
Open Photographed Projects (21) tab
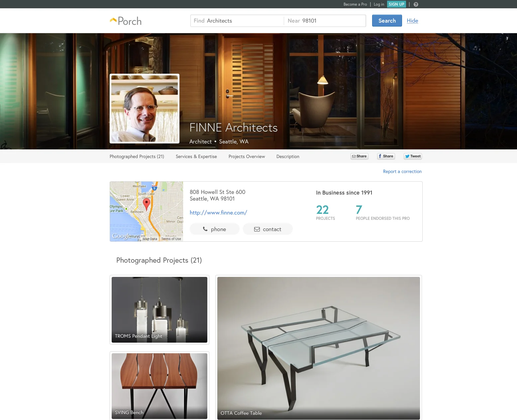(137, 156)
